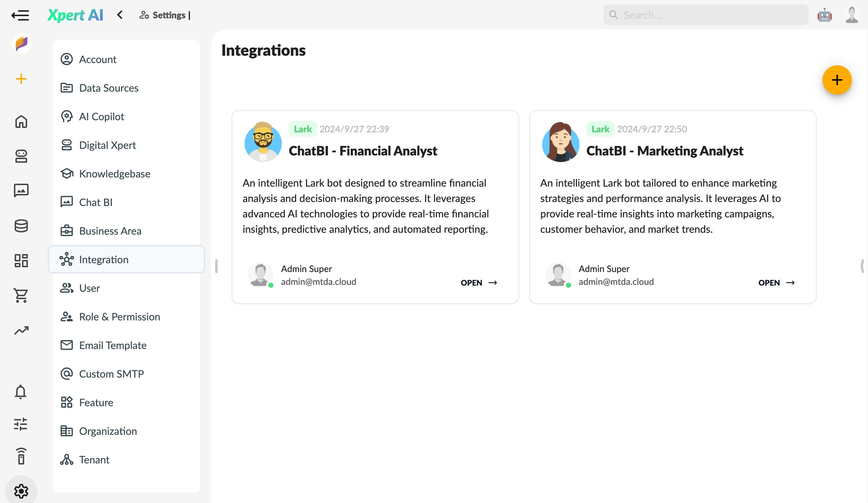Expand the Organization settings entry
Viewport: 868px width, 503px height.
pos(108,431)
